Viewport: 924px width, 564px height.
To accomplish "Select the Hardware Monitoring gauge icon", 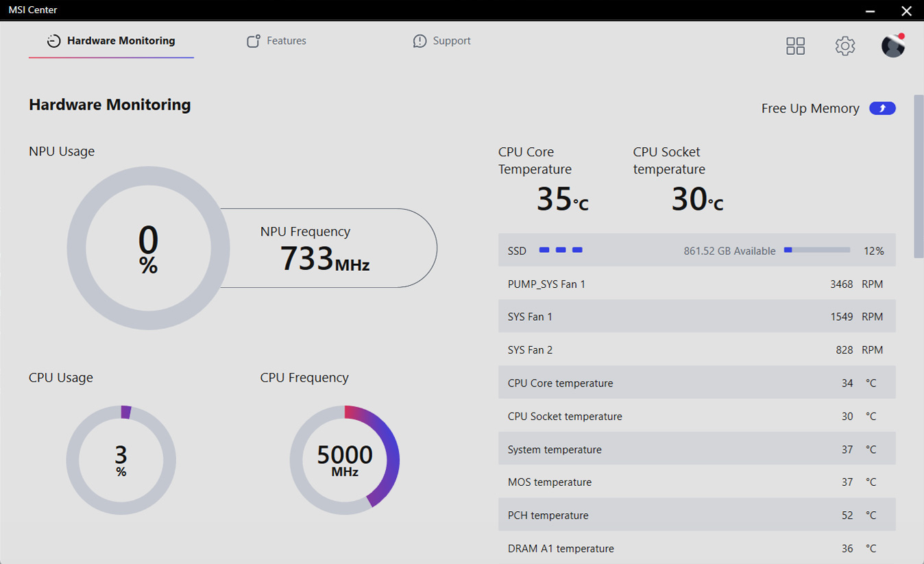I will click(54, 40).
